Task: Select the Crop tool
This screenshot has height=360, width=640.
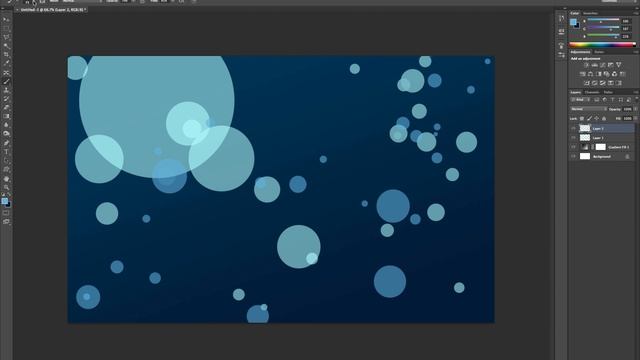Action: pos(6,55)
